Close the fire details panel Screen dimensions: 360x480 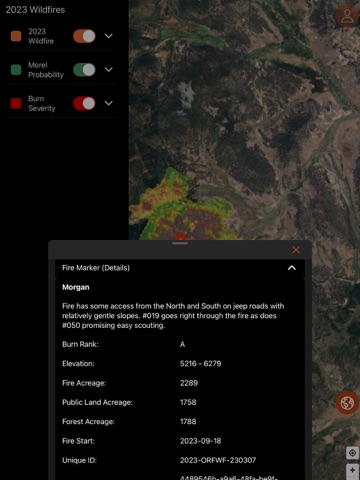coord(296,250)
